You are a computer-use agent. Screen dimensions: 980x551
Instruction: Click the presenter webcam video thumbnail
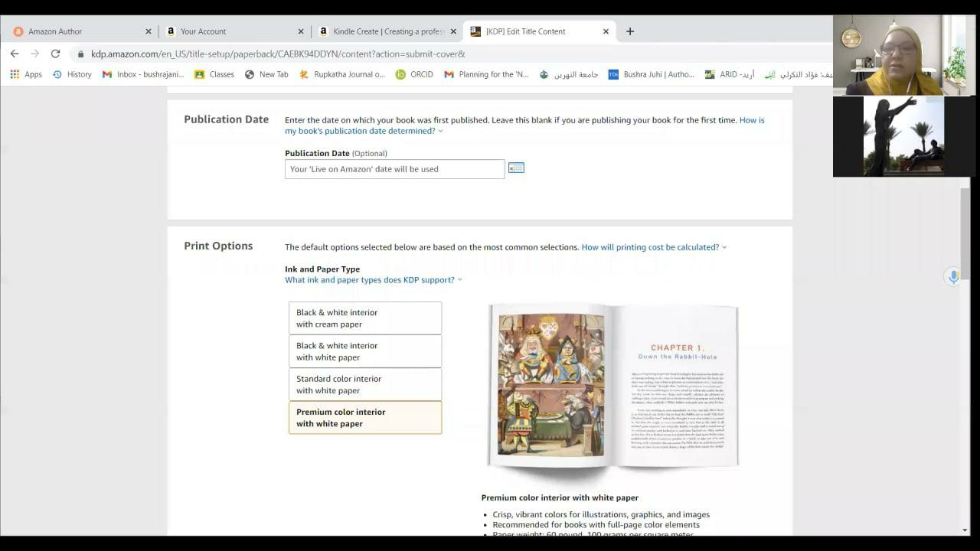coord(904,55)
